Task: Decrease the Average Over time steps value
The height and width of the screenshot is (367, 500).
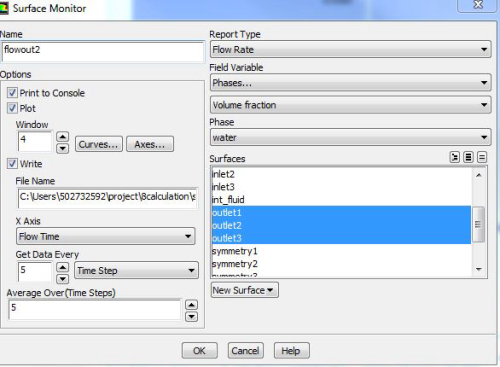Action: click(x=191, y=317)
